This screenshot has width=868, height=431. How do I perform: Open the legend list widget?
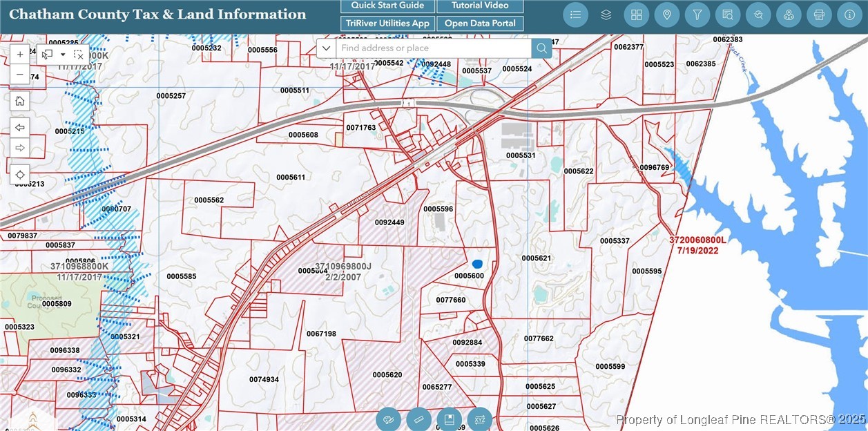pos(576,15)
